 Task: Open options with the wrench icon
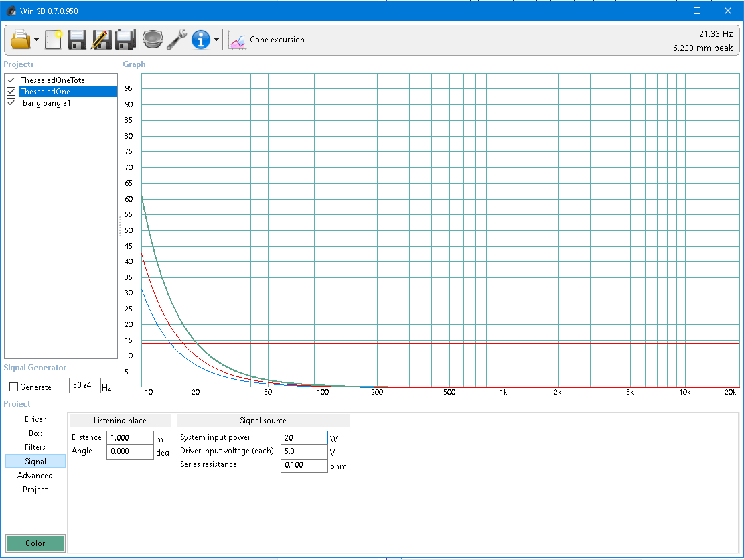pyautogui.click(x=177, y=40)
